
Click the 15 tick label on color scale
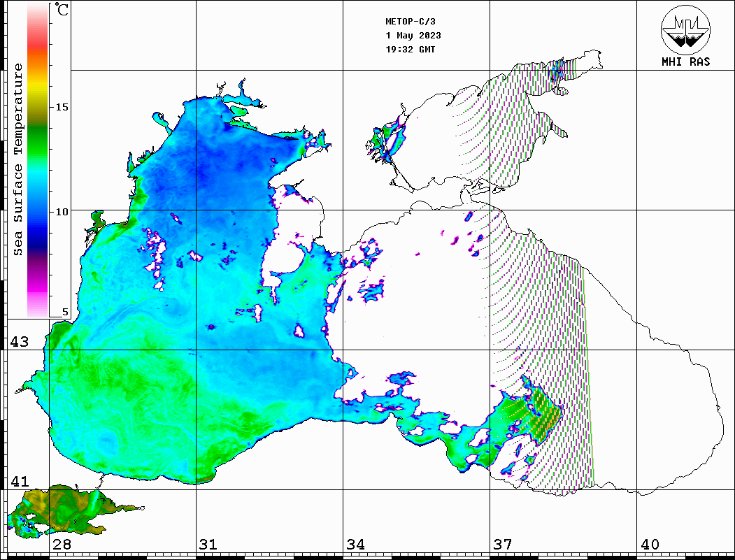pos(62,107)
